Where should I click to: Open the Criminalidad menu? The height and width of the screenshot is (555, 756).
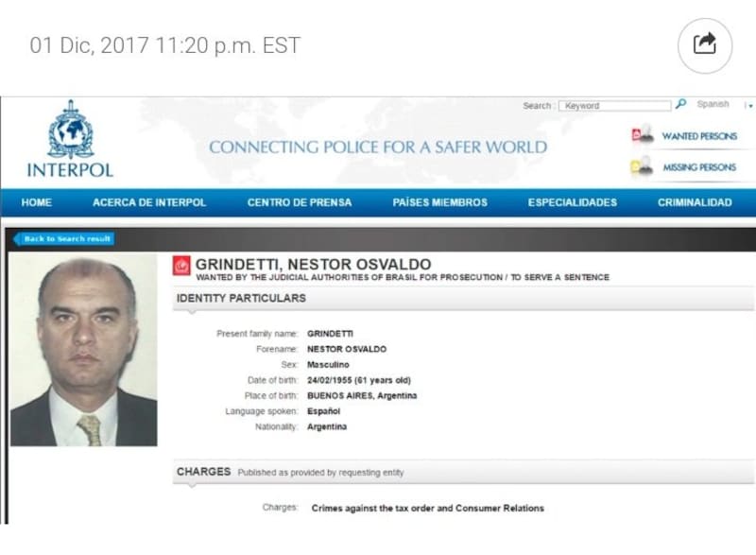click(x=695, y=202)
